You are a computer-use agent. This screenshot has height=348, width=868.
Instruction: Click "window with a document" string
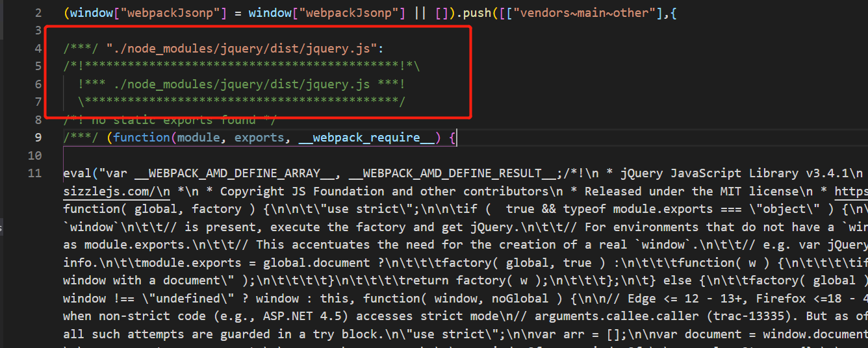142,280
